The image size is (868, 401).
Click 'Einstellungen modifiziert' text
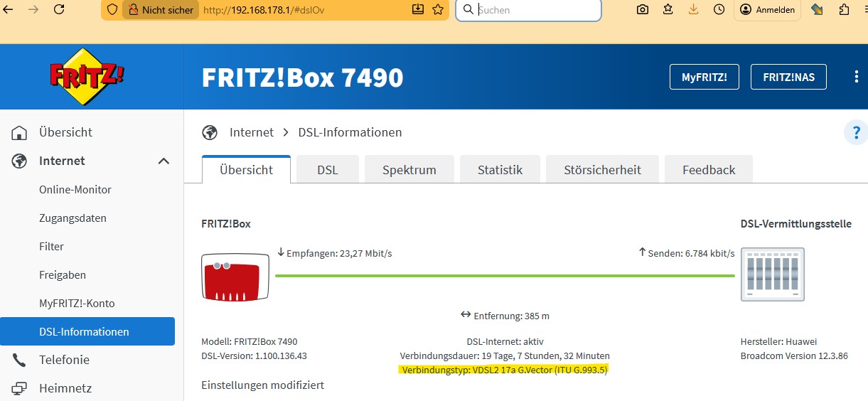click(263, 385)
